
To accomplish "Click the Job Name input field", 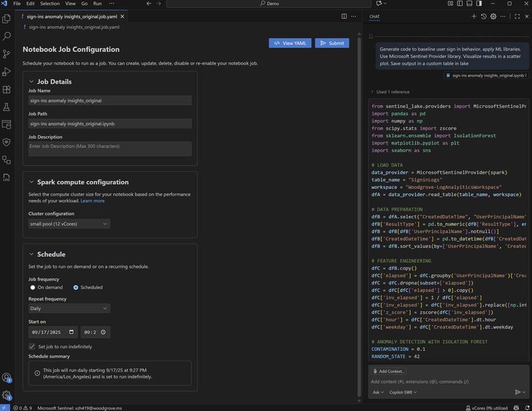I will [110, 101].
